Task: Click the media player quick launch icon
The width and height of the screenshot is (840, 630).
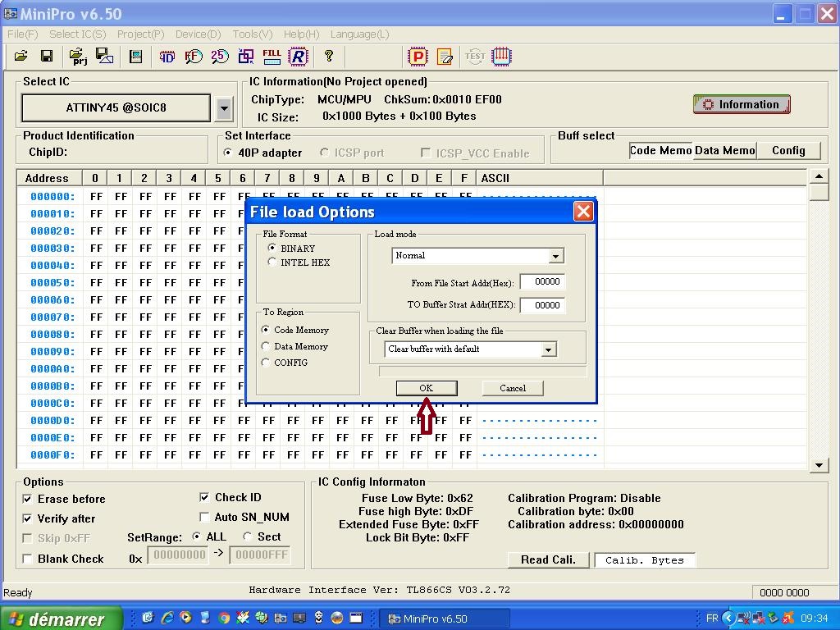Action: tap(186, 618)
